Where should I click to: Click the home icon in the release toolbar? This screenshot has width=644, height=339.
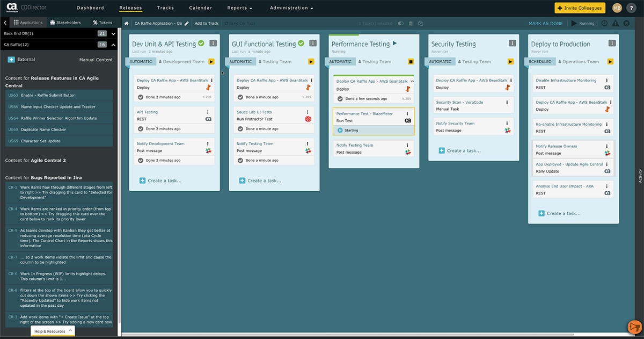click(126, 24)
